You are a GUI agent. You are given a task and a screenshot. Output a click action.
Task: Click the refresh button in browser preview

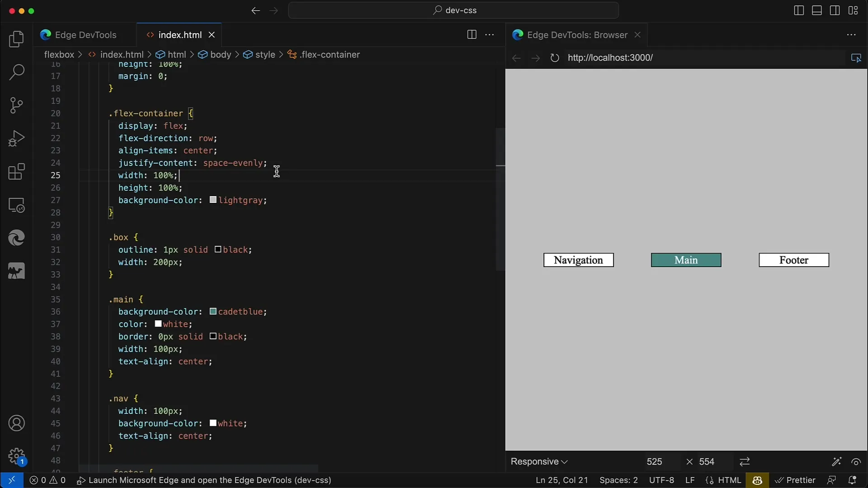pos(553,57)
